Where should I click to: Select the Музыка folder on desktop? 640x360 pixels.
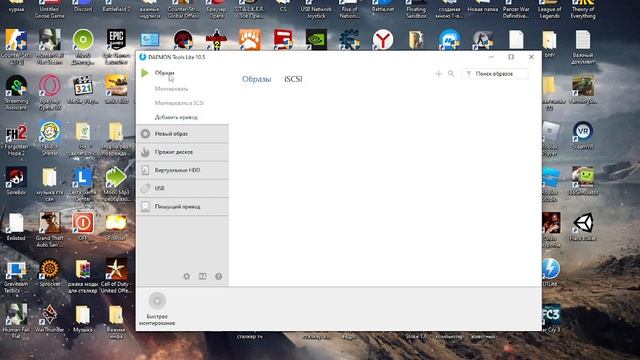pyautogui.click(x=83, y=318)
